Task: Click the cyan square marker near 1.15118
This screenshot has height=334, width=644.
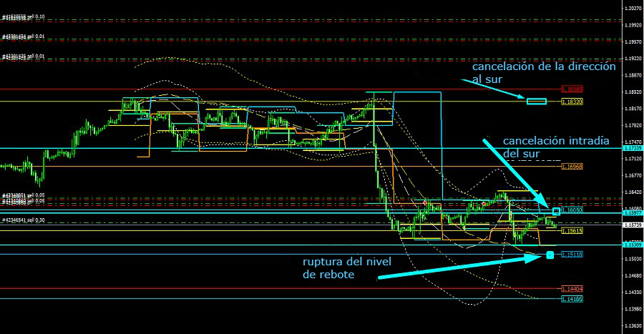Action: tap(550, 255)
